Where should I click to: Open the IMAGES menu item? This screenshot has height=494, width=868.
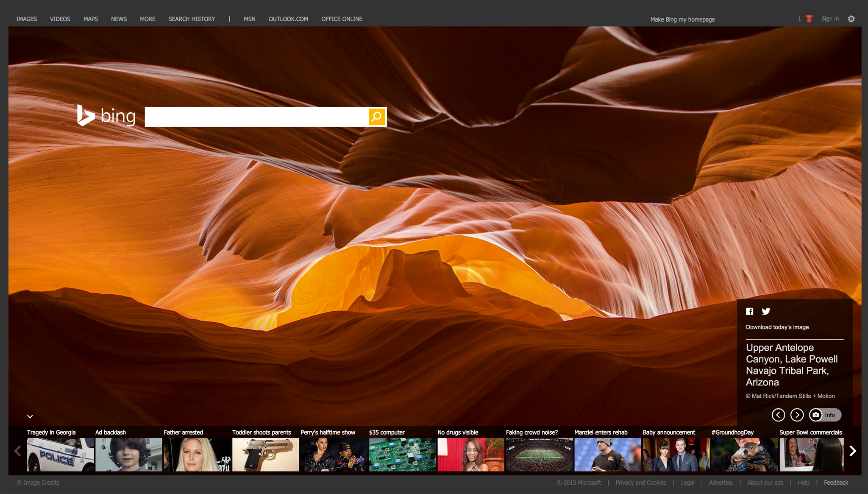pos(27,19)
